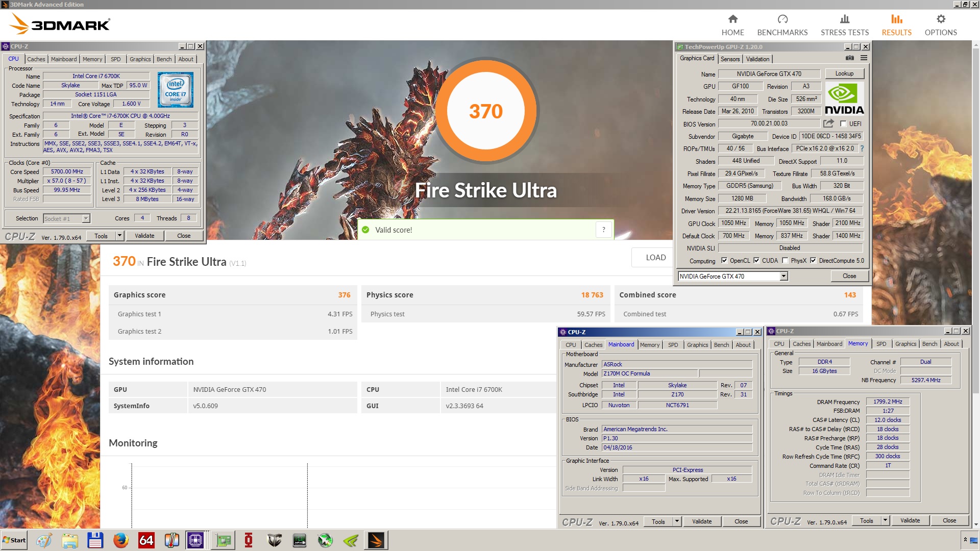Click Validate in top-left CPU-Z window
Viewport: 980px width, 551px height.
tap(144, 236)
